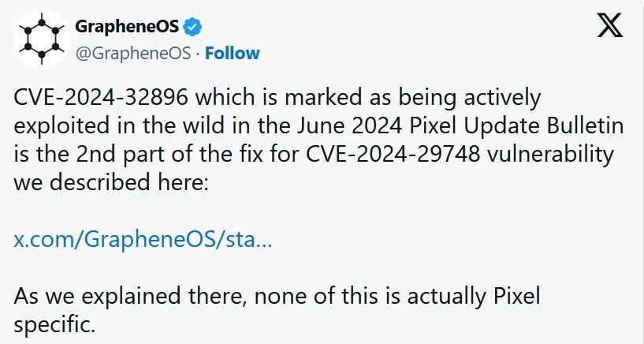Click the word "specific." at tweet end

point(54,325)
